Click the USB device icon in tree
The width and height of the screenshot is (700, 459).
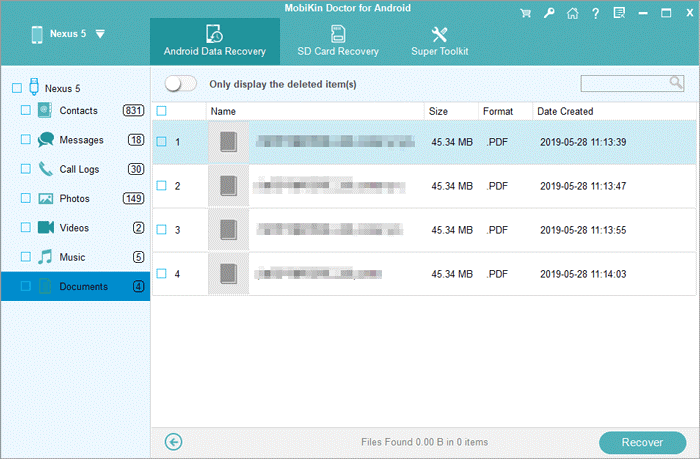(34, 87)
